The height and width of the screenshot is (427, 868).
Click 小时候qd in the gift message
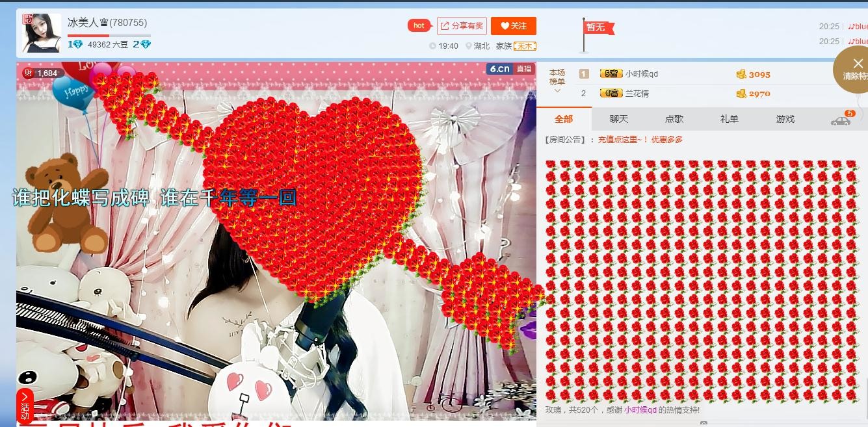[640, 410]
